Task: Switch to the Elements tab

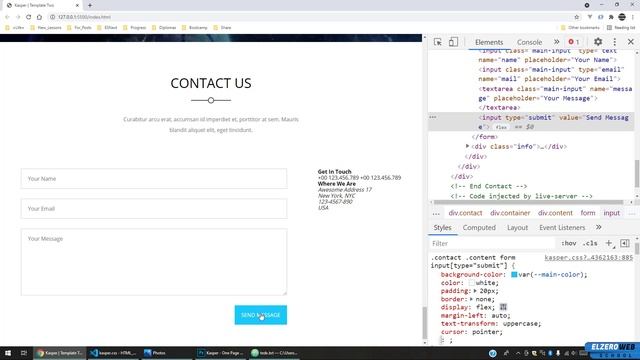Action: point(489,42)
